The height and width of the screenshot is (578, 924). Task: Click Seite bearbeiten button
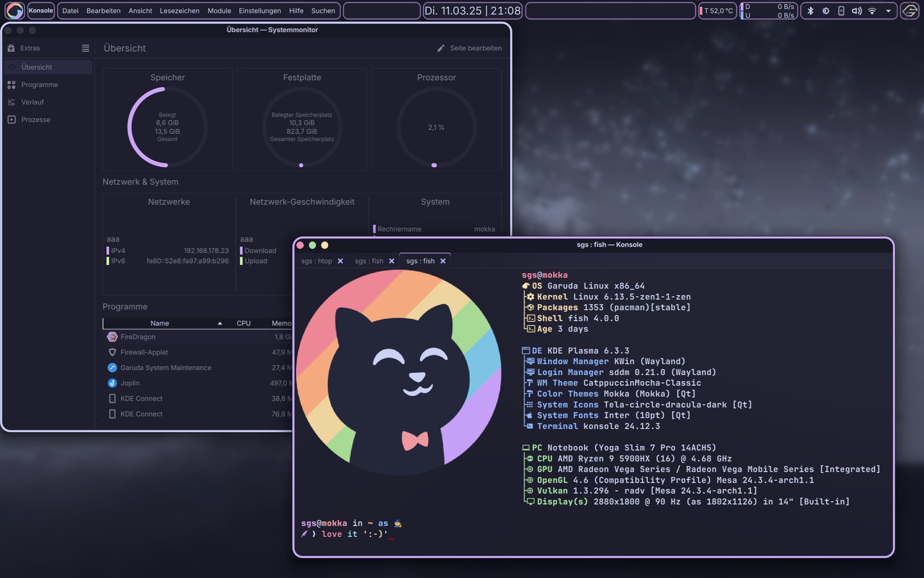(469, 48)
